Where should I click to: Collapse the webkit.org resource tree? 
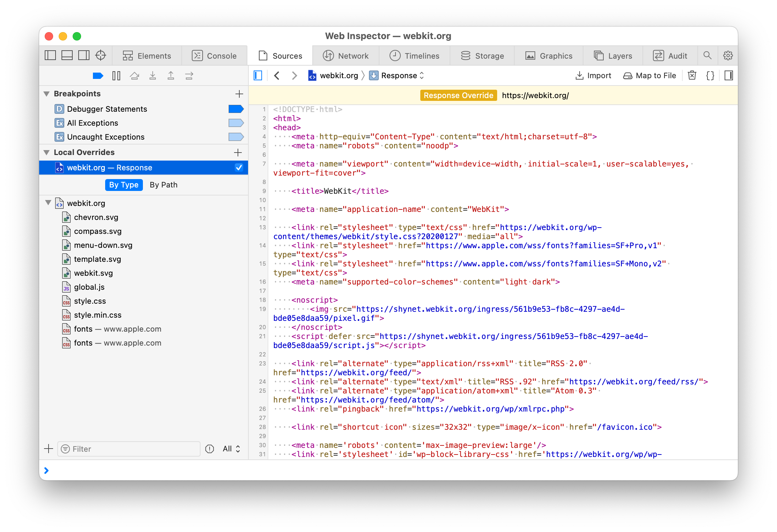(49, 203)
